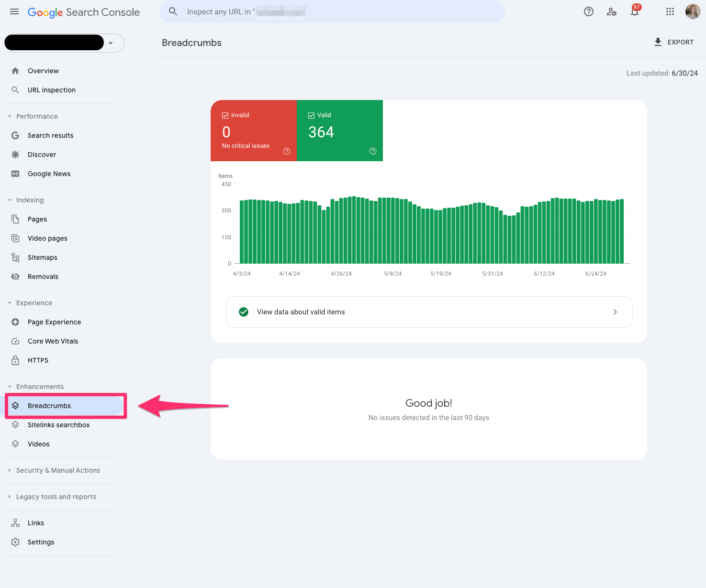Click the Pages document icon

(x=15, y=219)
